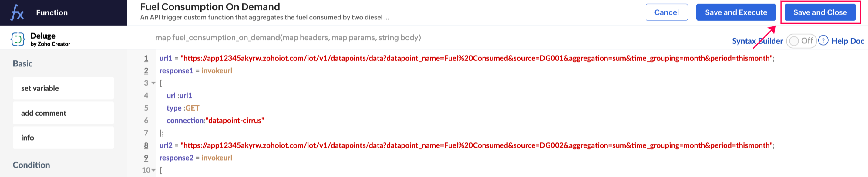
Task: Click the Help Doc question mark icon
Action: click(x=823, y=41)
